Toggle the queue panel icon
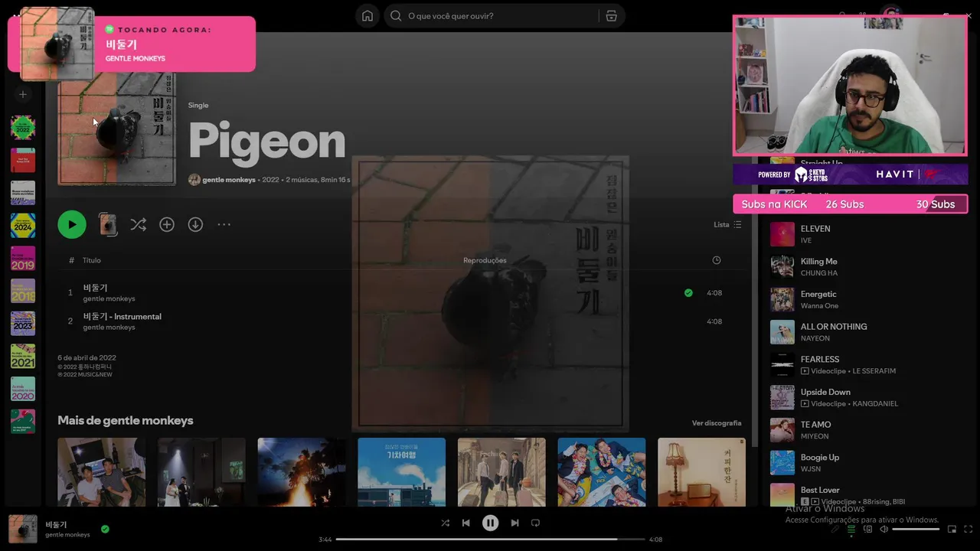 (x=851, y=529)
